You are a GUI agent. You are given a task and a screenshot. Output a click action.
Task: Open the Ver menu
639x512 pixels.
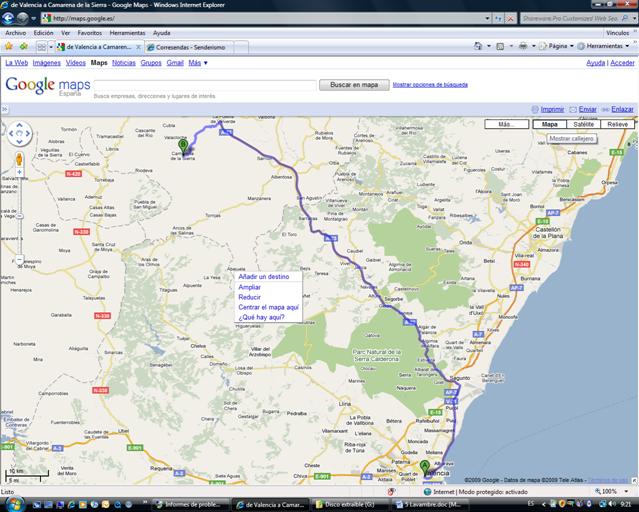tap(65, 33)
